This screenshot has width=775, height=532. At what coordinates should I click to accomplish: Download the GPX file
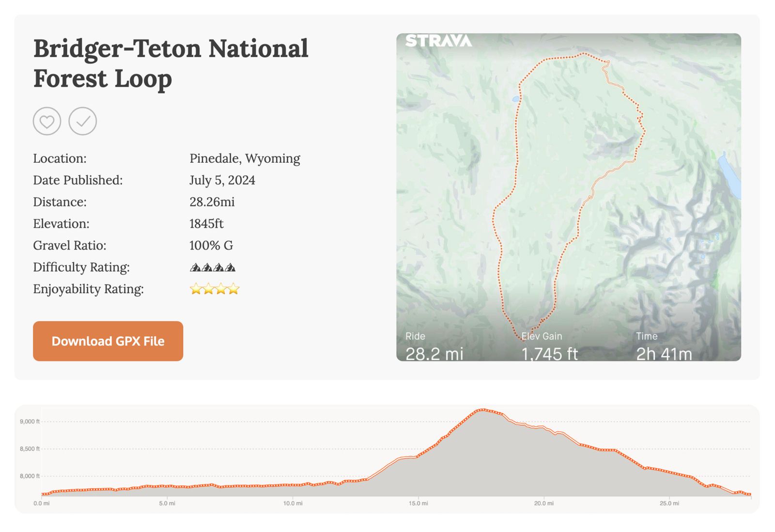click(108, 341)
